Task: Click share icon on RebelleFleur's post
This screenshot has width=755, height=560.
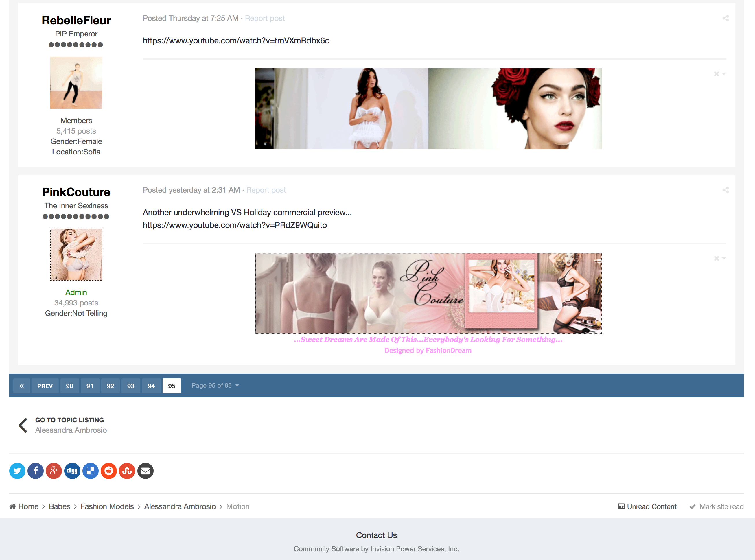Action: [725, 18]
